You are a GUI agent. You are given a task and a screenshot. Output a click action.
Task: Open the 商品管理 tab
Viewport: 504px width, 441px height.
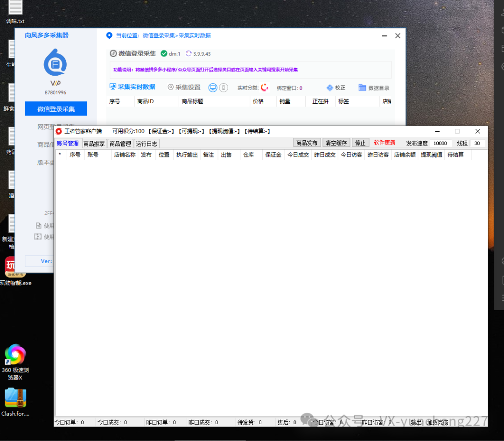(x=120, y=144)
